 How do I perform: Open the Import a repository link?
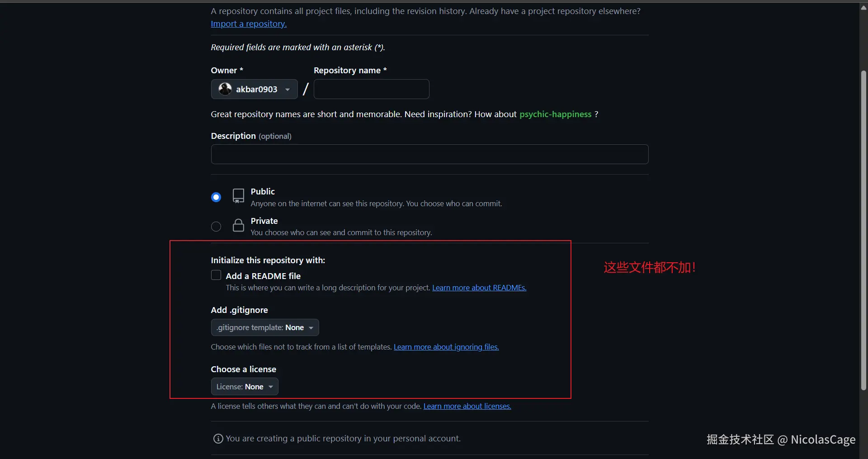[x=249, y=24]
